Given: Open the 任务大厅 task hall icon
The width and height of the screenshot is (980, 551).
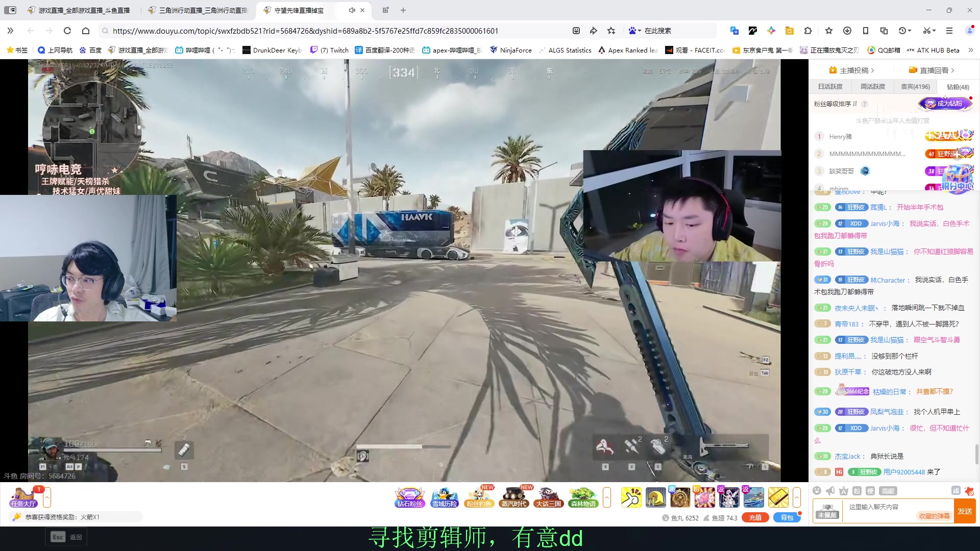Looking at the screenshot, I should click(23, 497).
